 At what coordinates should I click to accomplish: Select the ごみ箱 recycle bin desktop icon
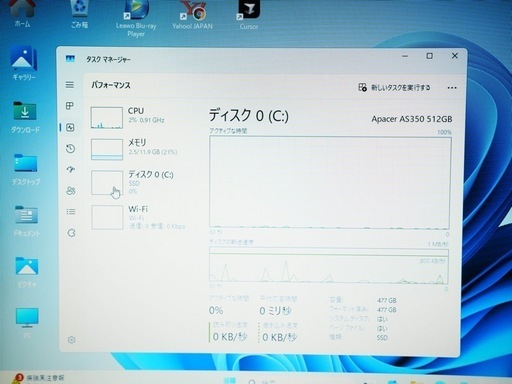click(79, 14)
